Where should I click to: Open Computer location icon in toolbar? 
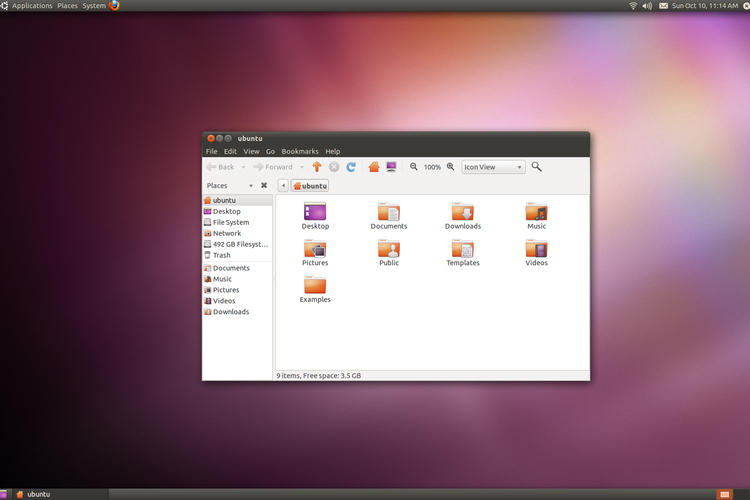coord(391,167)
